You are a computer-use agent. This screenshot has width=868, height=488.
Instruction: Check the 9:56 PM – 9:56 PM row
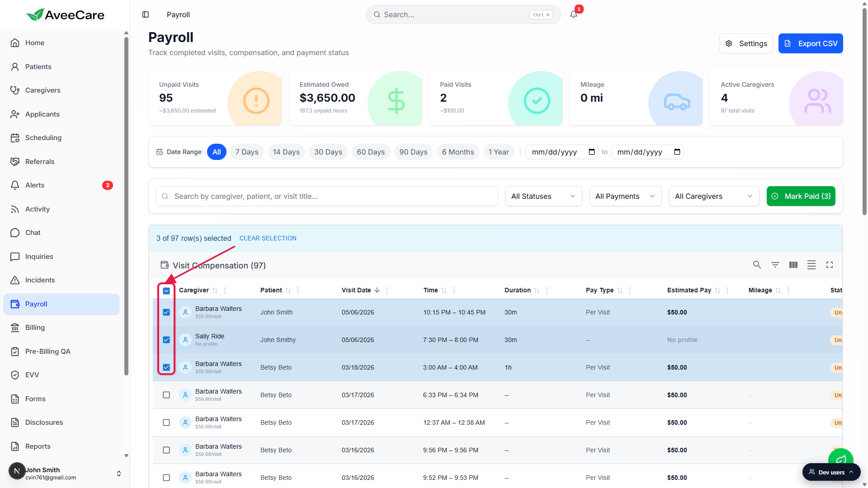pos(166,450)
